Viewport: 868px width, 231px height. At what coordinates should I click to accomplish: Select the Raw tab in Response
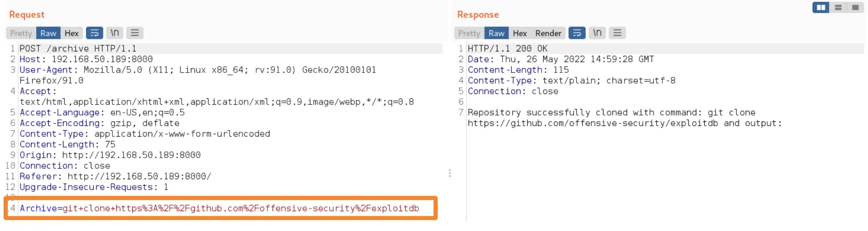click(497, 33)
